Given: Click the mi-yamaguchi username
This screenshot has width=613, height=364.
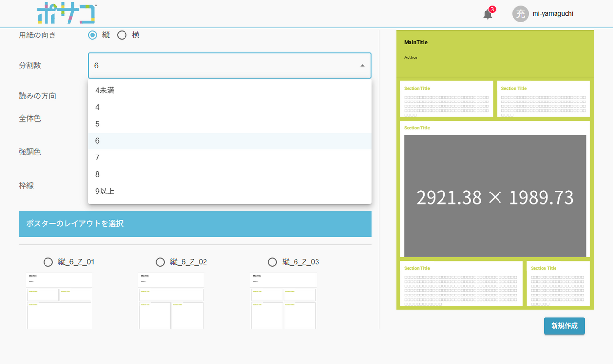Looking at the screenshot, I should [x=553, y=14].
